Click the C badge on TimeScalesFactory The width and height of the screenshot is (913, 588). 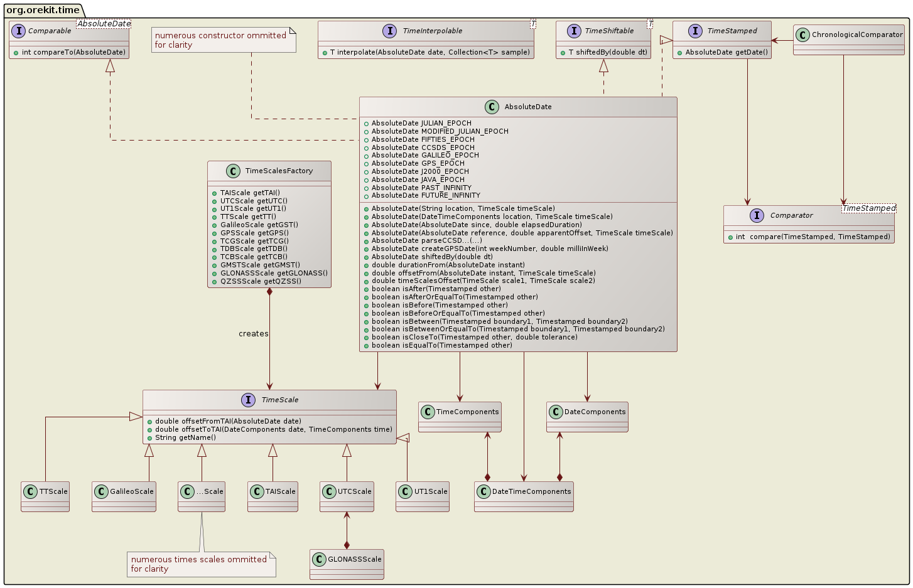coord(234,171)
